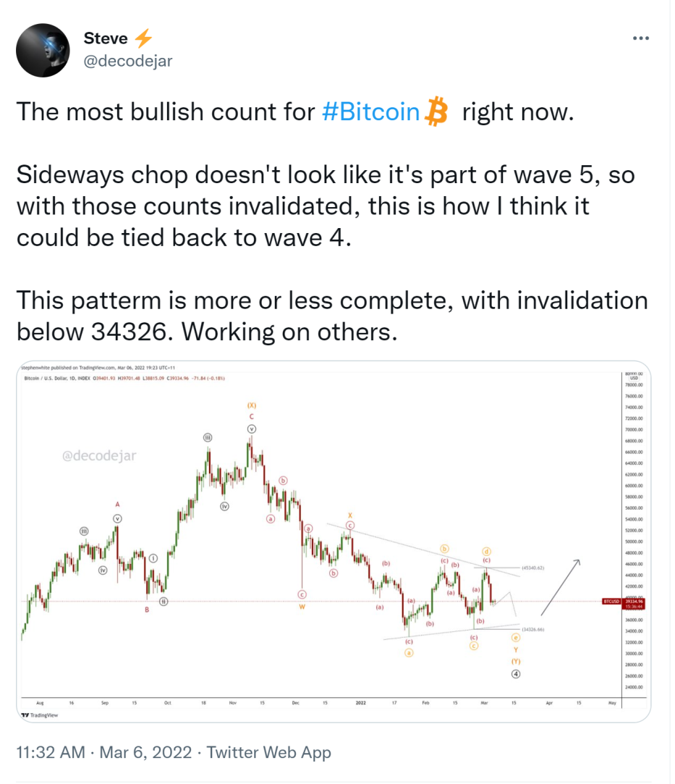The width and height of the screenshot is (675, 784).
Task: Click the red BTCUSD price tag on chart
Action: click(x=611, y=602)
